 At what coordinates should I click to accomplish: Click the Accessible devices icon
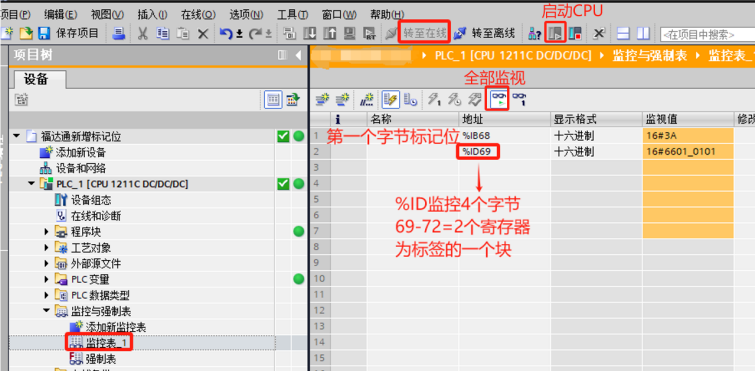[x=534, y=33]
